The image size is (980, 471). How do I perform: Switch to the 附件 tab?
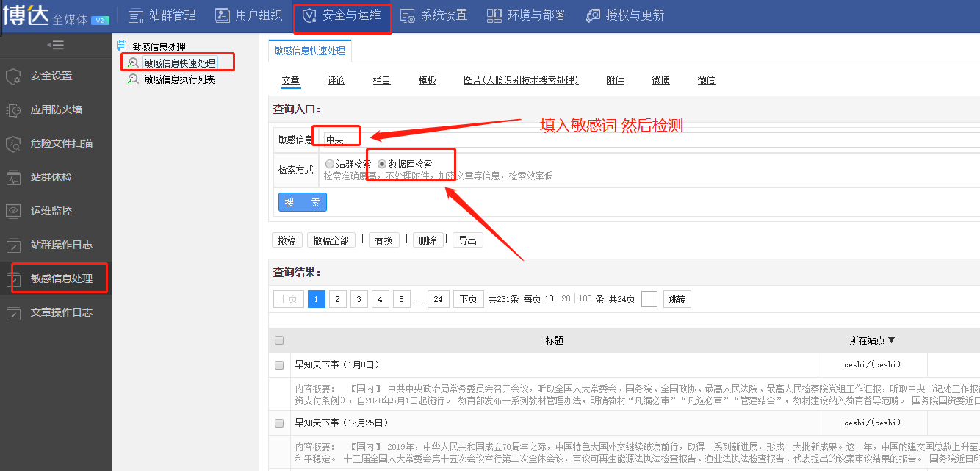(616, 80)
